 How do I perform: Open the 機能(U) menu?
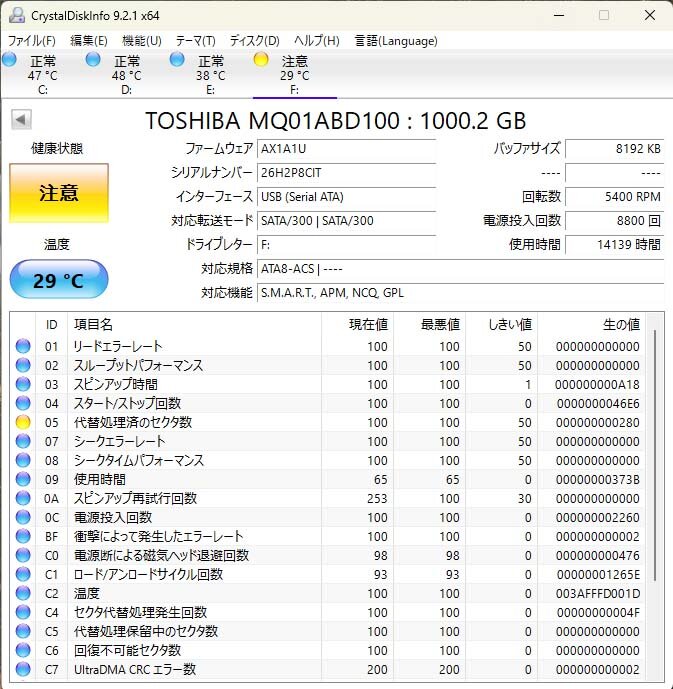pos(141,41)
